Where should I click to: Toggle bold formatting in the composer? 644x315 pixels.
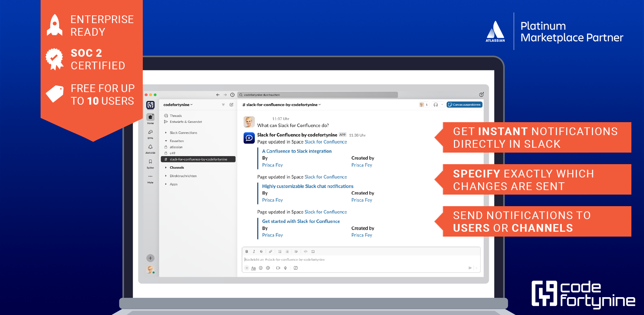247,251
